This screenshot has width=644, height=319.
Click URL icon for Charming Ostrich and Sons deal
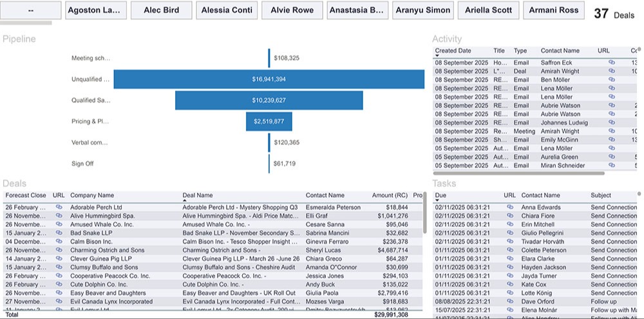coord(59,250)
